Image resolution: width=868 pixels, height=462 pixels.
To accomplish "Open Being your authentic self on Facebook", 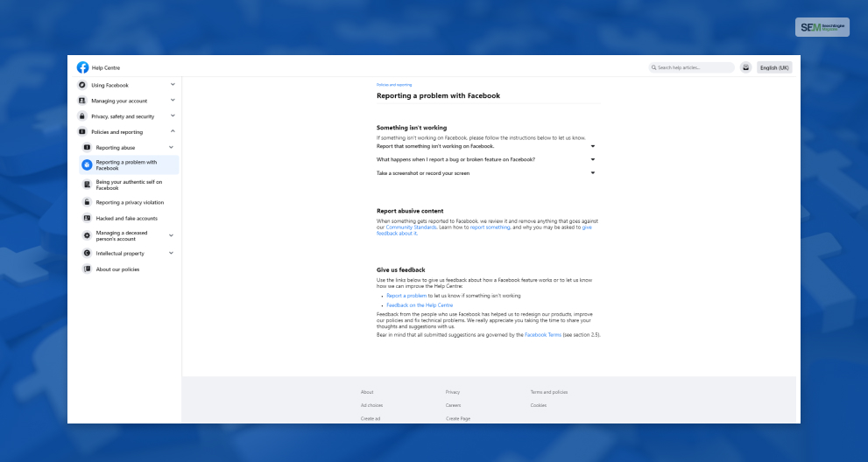I will [x=129, y=185].
